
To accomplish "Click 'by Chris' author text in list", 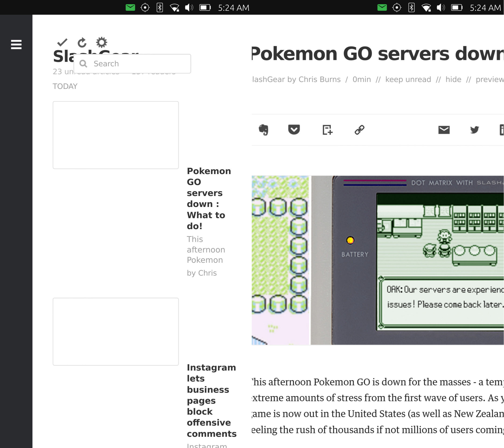I will tap(202, 273).
